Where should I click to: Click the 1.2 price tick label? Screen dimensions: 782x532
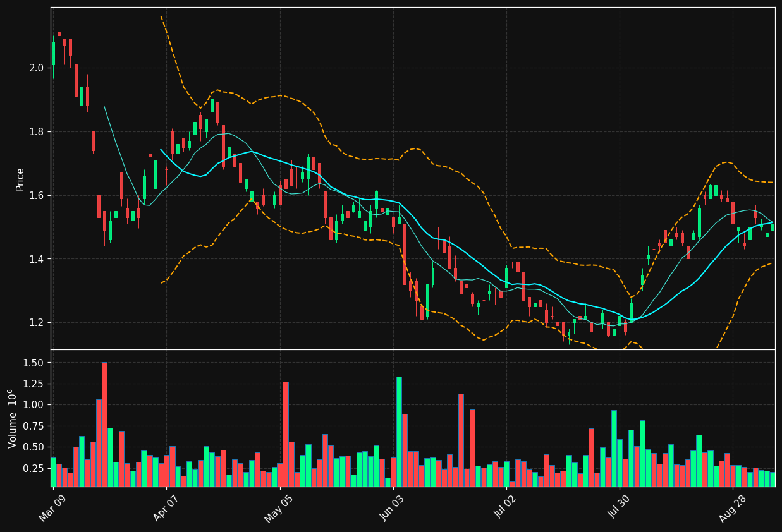(37, 322)
